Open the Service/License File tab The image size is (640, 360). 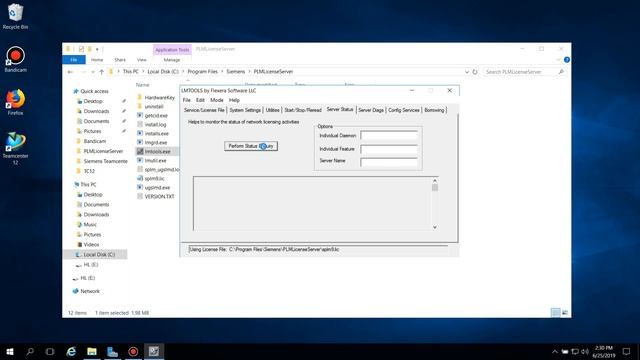coord(204,110)
